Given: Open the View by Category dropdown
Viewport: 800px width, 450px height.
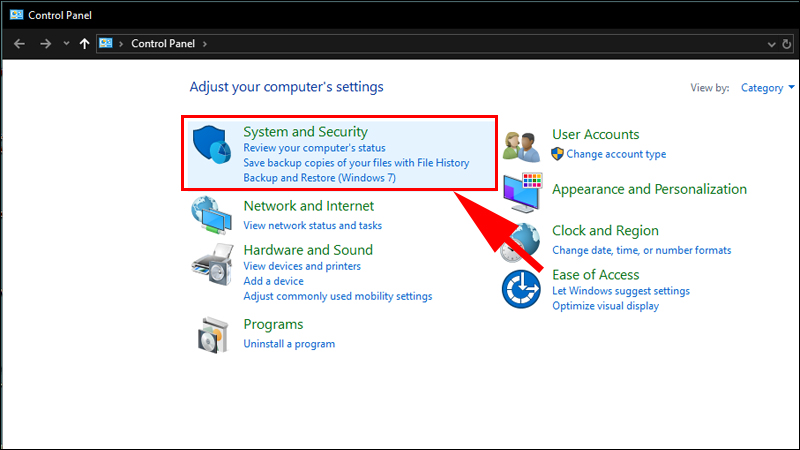Looking at the screenshot, I should click(767, 88).
